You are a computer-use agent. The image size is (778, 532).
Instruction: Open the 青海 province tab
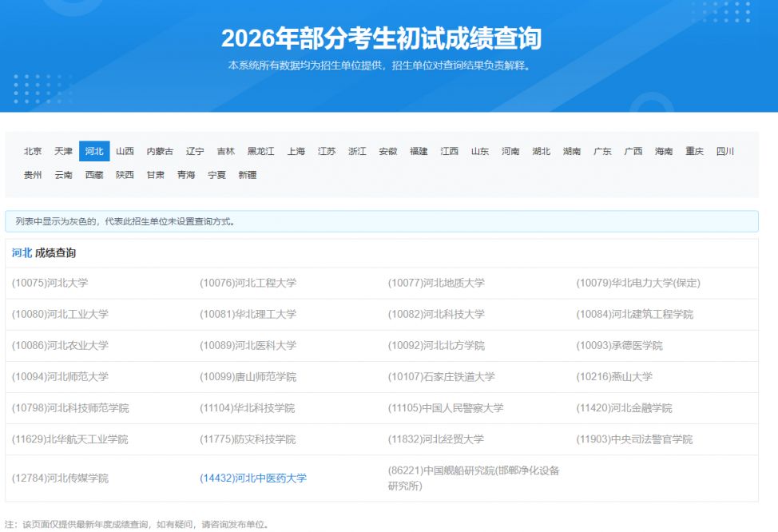click(186, 175)
